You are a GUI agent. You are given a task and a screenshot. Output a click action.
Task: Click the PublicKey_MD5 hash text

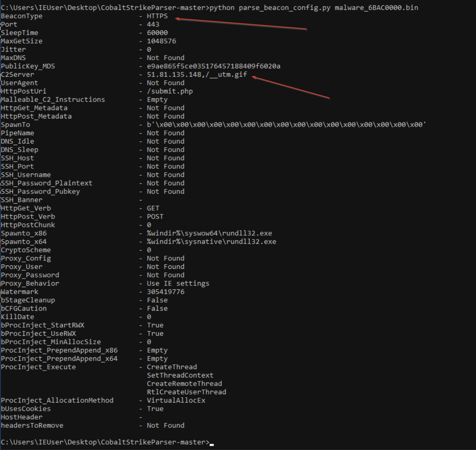pos(214,66)
